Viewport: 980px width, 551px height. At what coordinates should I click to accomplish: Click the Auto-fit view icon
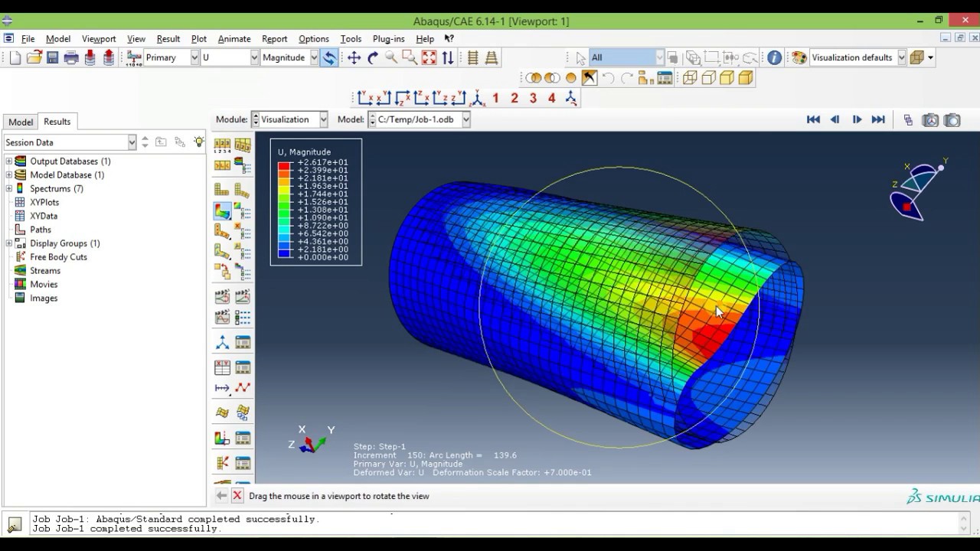coord(429,57)
